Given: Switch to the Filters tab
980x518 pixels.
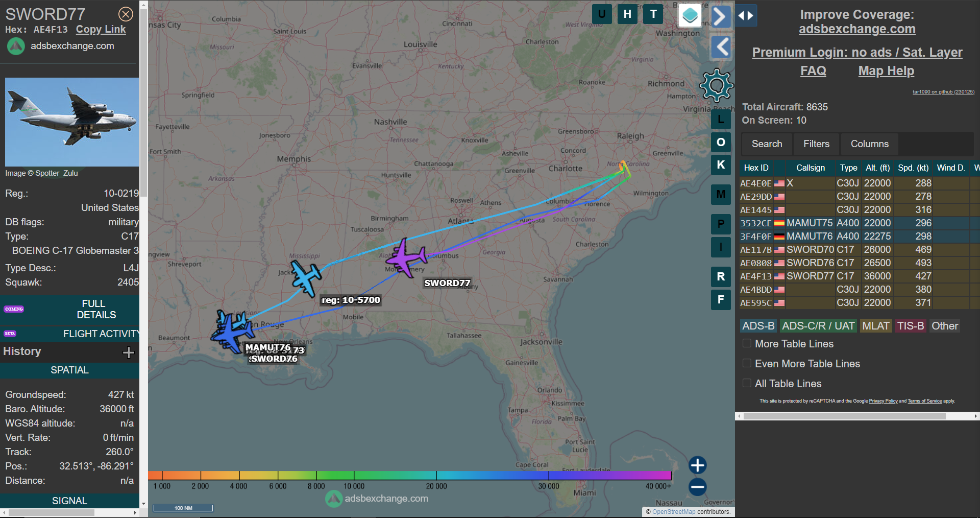Looking at the screenshot, I should click(x=816, y=144).
